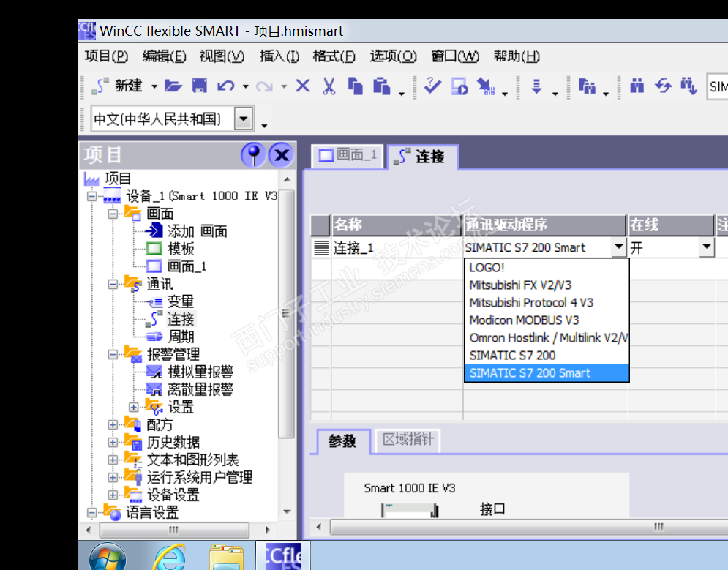728x570 pixels.
Task: Start runtime simulator icon
Action: tap(459, 86)
